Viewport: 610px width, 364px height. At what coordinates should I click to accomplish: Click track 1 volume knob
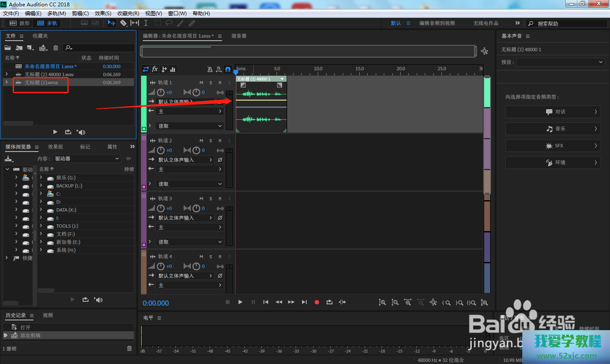[161, 92]
